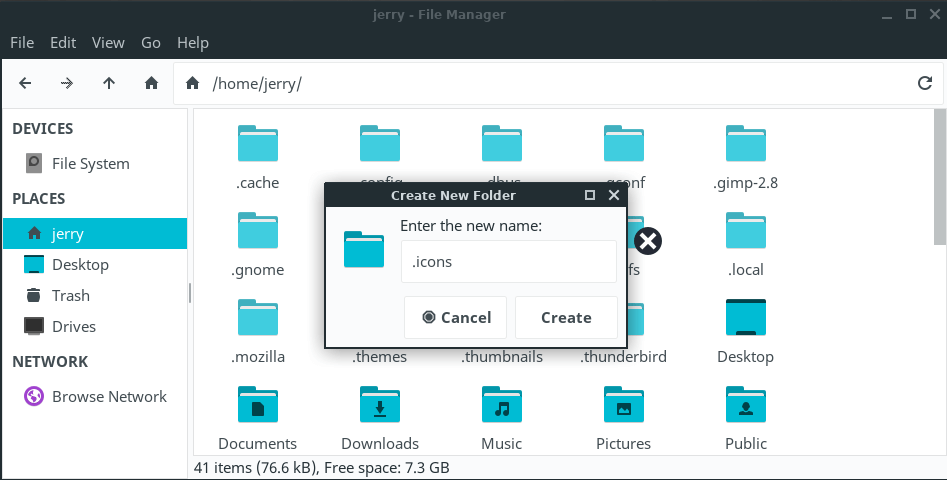Click the new folder name input field
This screenshot has height=480, width=947.
[x=508, y=262]
